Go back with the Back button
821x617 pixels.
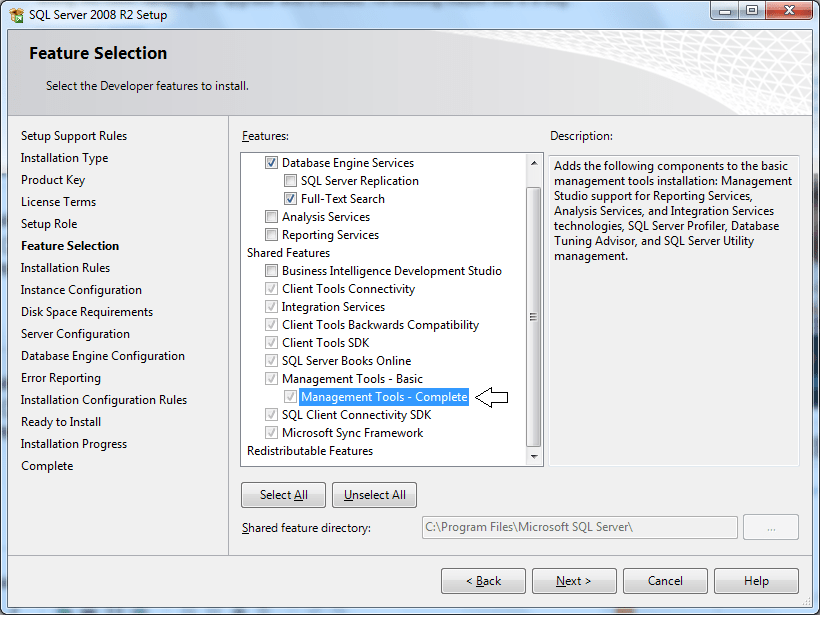(x=483, y=581)
